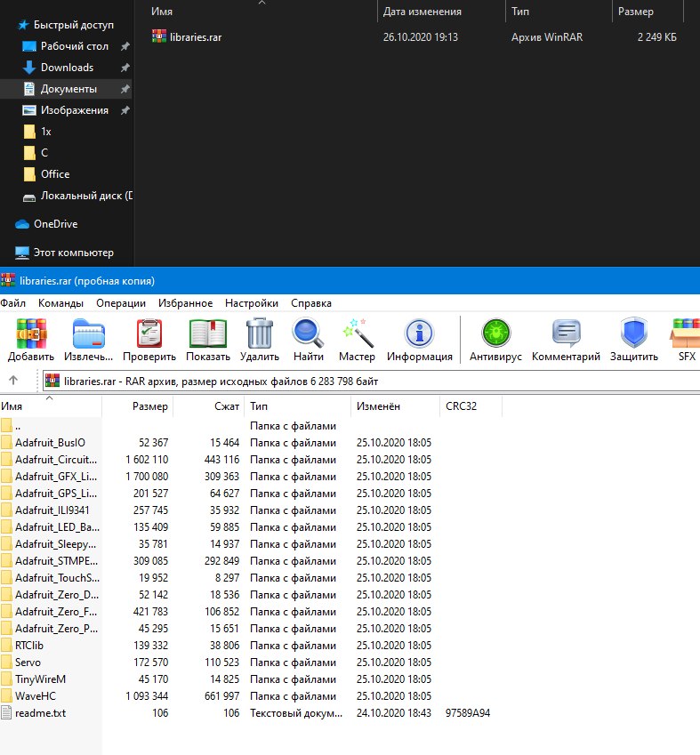Click the parent folder ".." icon
700x755 pixels.
(7, 426)
